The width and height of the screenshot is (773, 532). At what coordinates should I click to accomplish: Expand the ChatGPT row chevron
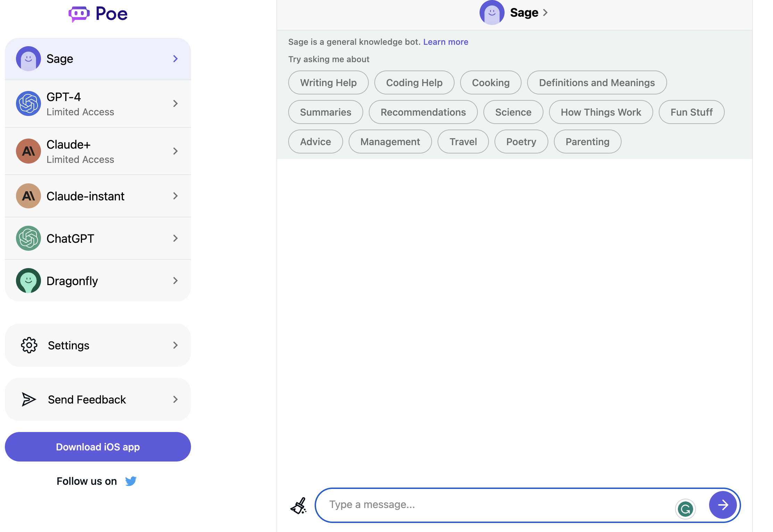point(175,238)
